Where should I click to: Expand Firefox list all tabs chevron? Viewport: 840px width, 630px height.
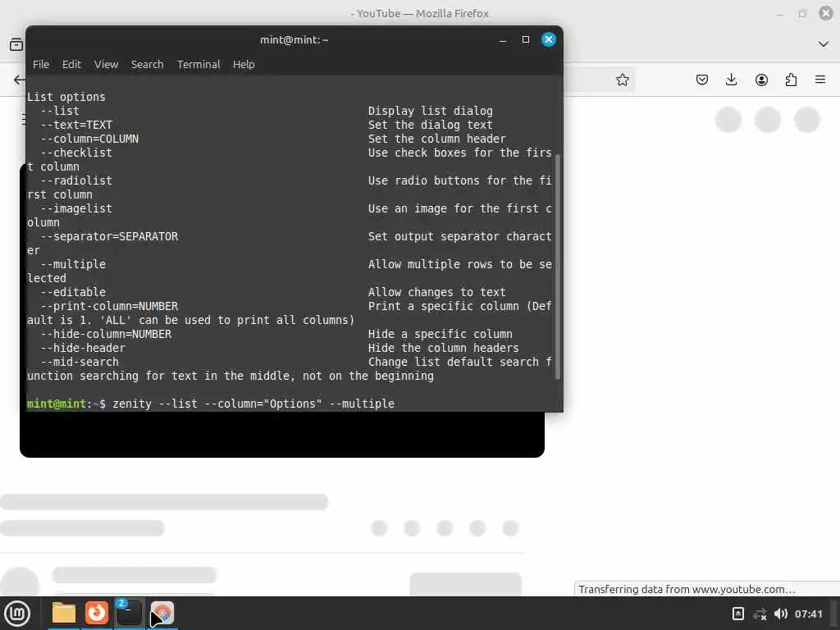[x=824, y=44]
